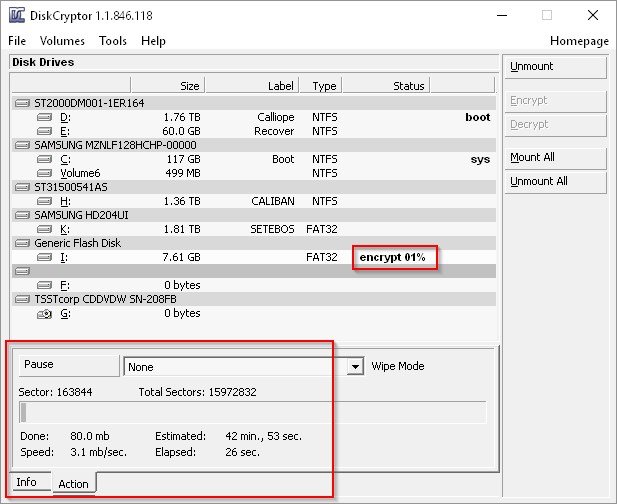
Task: Click the 117 GB size value
Action: click(183, 159)
